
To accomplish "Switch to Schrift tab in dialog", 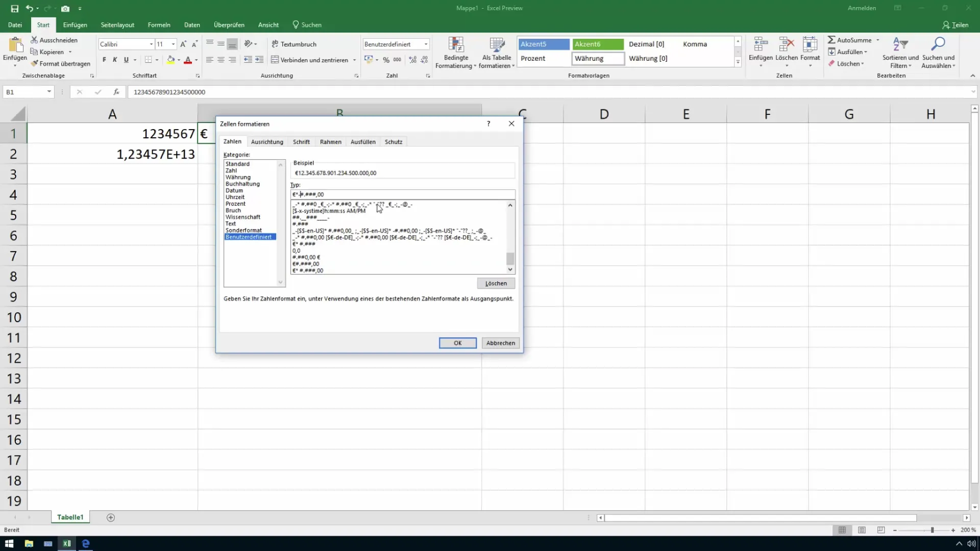I will [x=301, y=142].
